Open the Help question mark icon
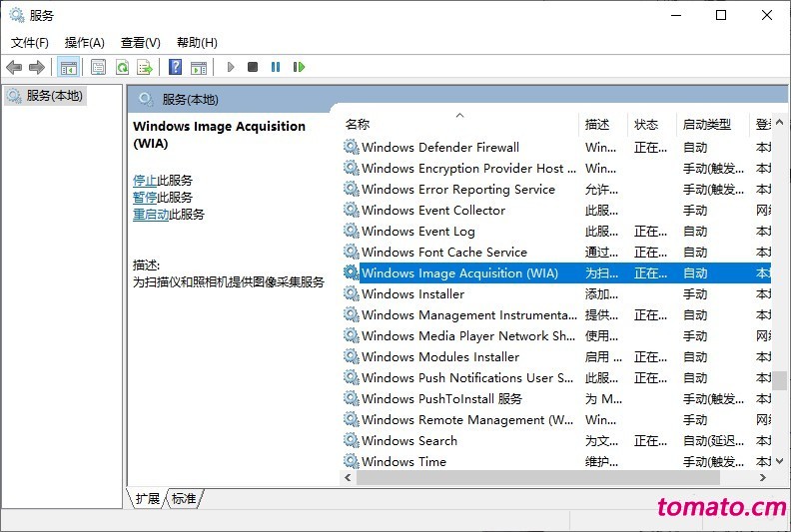 pos(175,67)
